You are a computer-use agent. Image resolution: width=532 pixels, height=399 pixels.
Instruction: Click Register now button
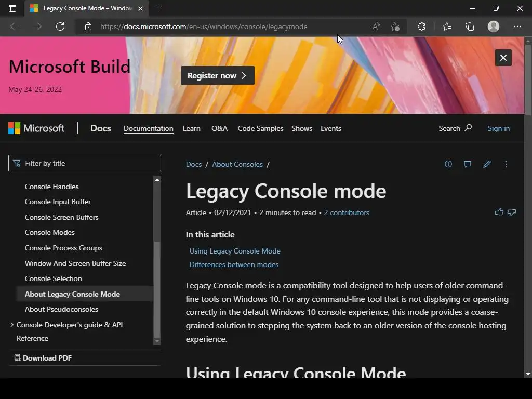click(218, 75)
